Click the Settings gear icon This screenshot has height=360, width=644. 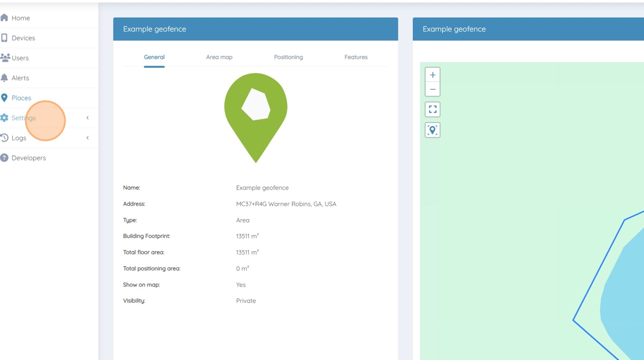pyautogui.click(x=4, y=117)
